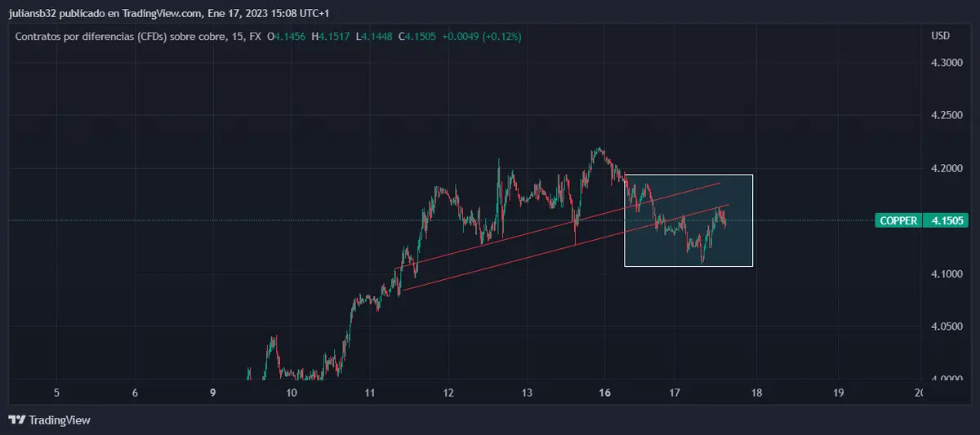This screenshot has width=980, height=435.
Task: Click the 4.0500 price axis label
Action: point(946,326)
